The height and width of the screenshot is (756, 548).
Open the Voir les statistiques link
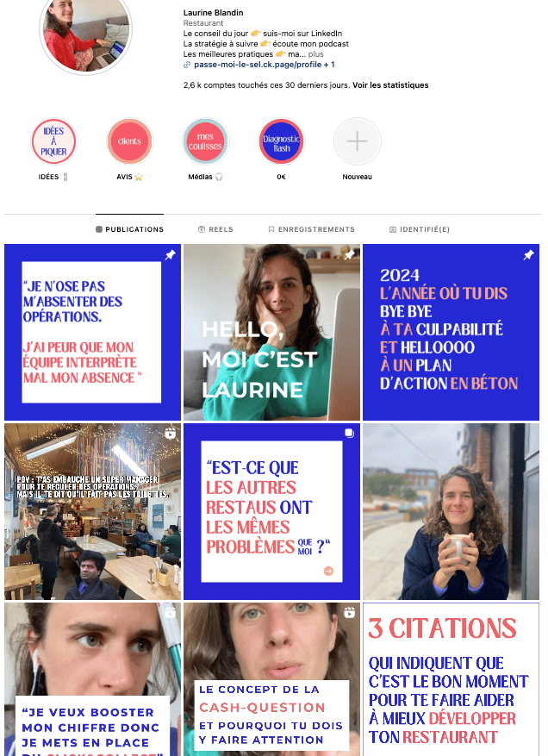click(390, 85)
